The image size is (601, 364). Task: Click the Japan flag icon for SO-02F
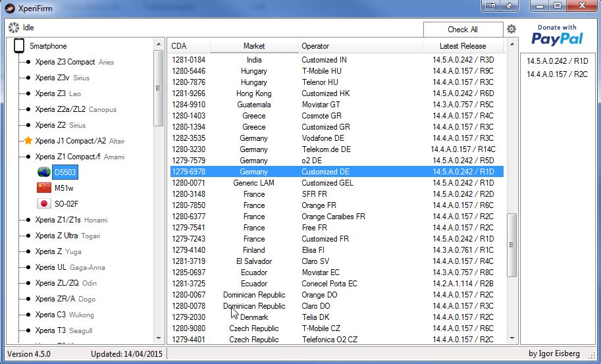click(x=44, y=203)
